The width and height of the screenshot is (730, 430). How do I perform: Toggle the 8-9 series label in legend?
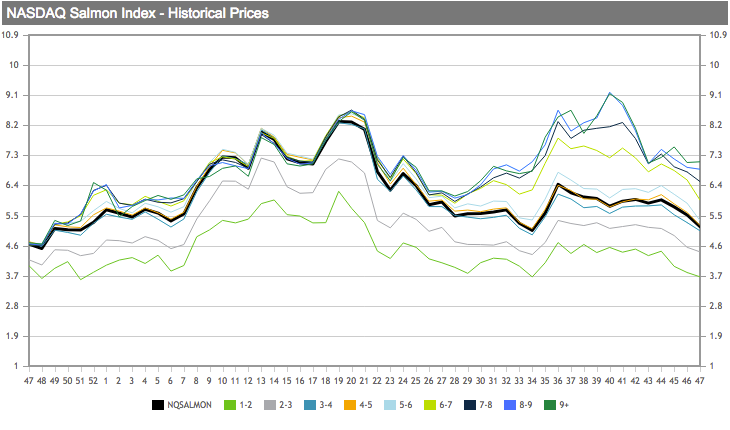526,405
